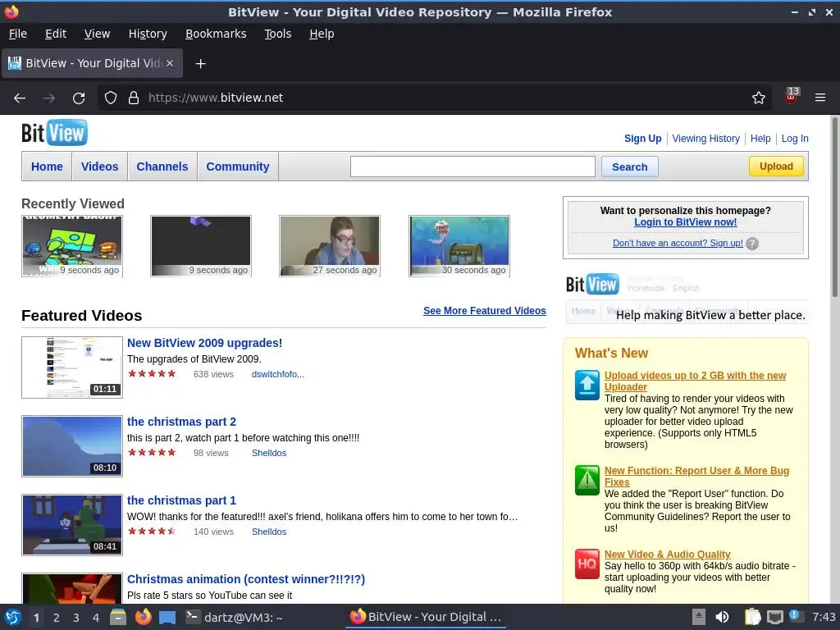Open the File menu
Screen dimensions: 840x630
pos(18,34)
